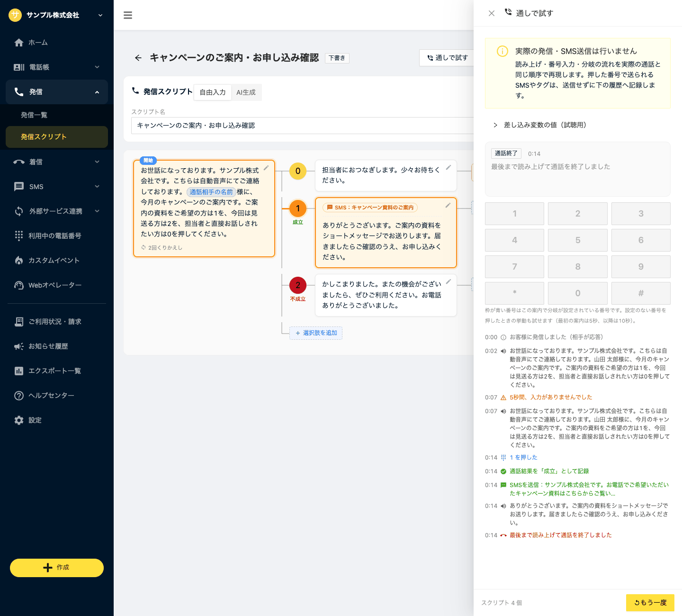Edit the かしこまりました script card
682x616 pixels.
coord(448,281)
